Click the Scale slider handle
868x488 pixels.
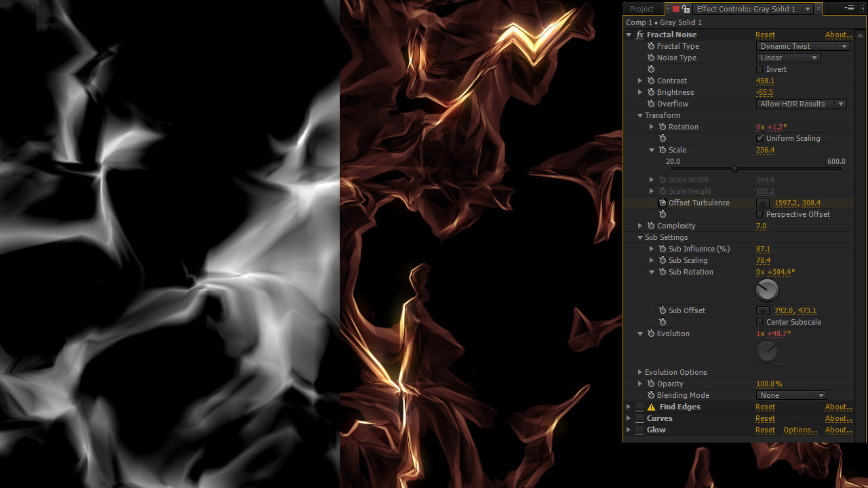click(734, 169)
